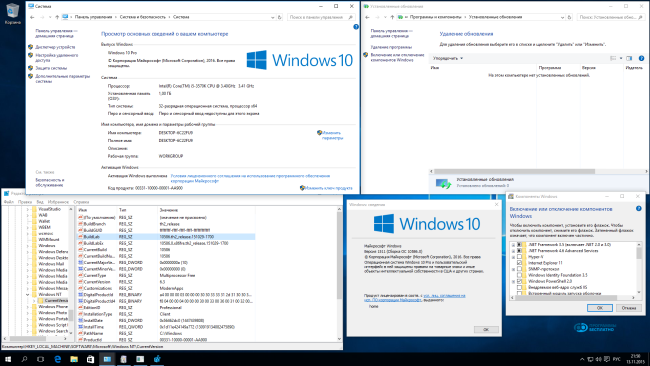Click the Система и безопасность breadcrumb
This screenshot has width=650, height=366.
[143, 17]
